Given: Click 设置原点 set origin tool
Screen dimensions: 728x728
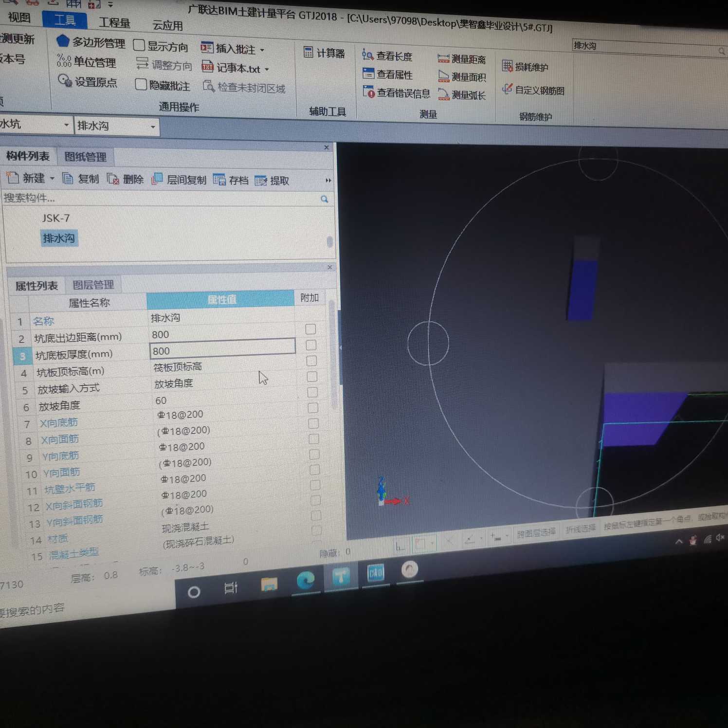Looking at the screenshot, I should tap(88, 81).
